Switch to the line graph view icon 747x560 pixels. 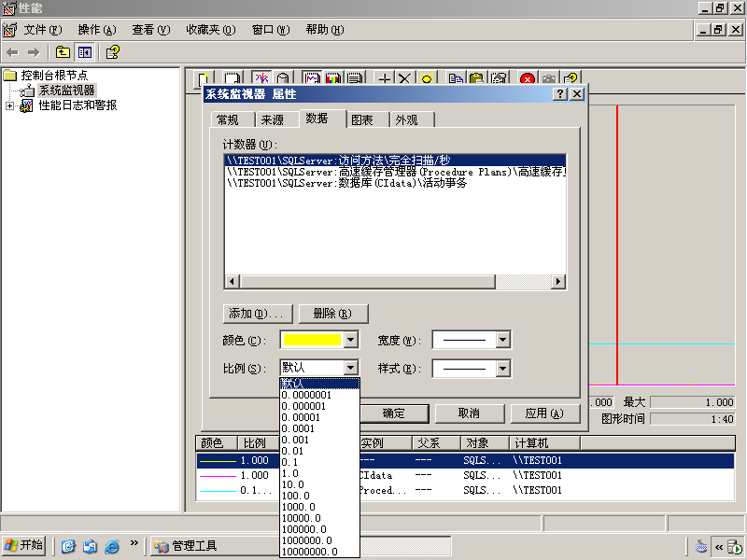[312, 78]
